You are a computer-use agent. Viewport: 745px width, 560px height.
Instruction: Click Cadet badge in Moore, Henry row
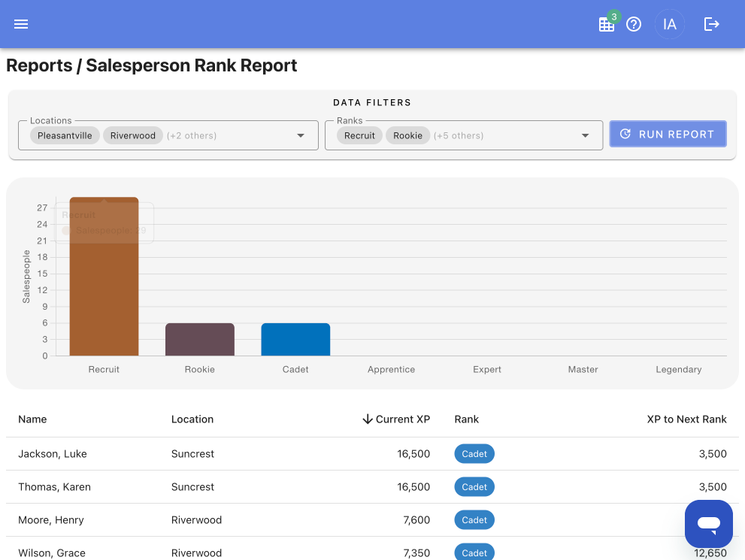point(474,520)
